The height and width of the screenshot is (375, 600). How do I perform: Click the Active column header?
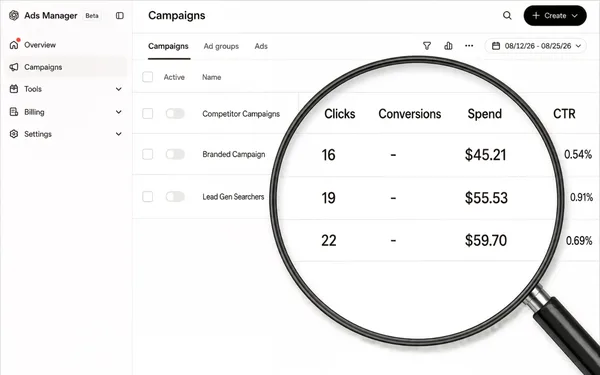174,77
